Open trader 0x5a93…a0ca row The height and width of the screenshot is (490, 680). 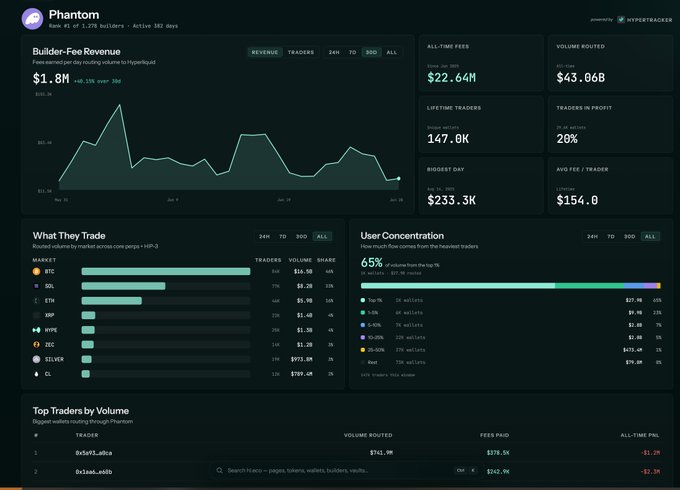tap(347, 453)
